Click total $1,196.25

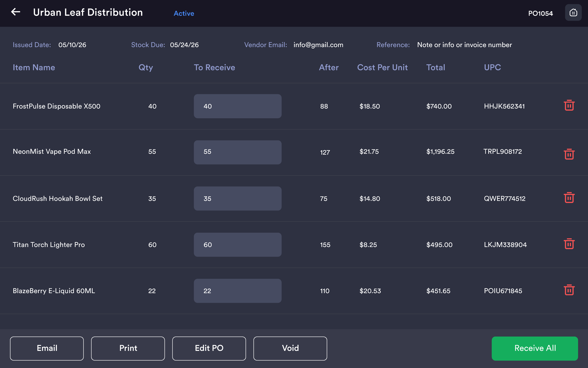(440, 152)
